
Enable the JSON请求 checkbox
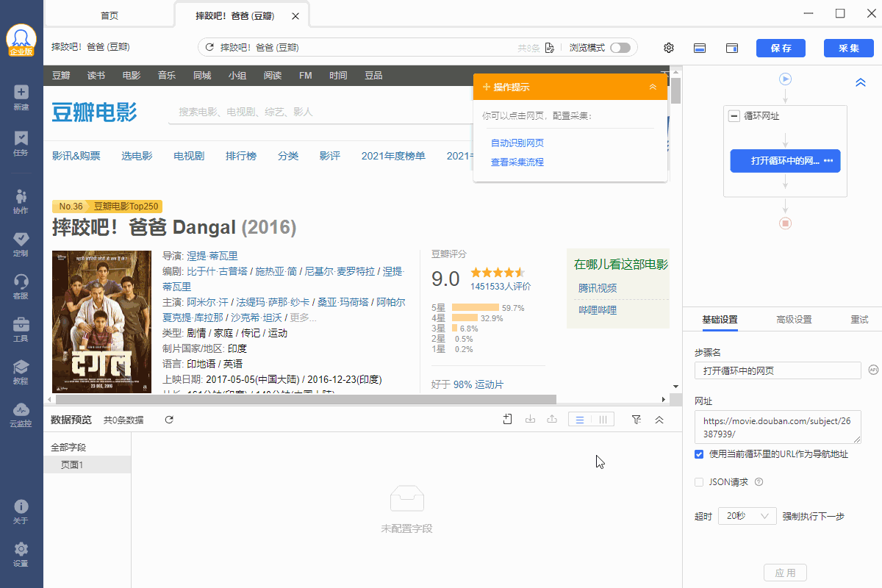pos(699,482)
